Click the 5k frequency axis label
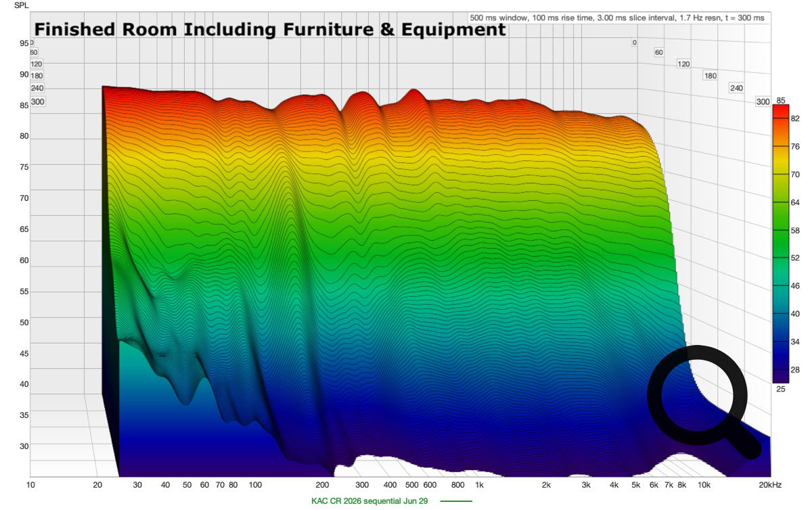The width and height of the screenshot is (812, 510). pos(636,486)
